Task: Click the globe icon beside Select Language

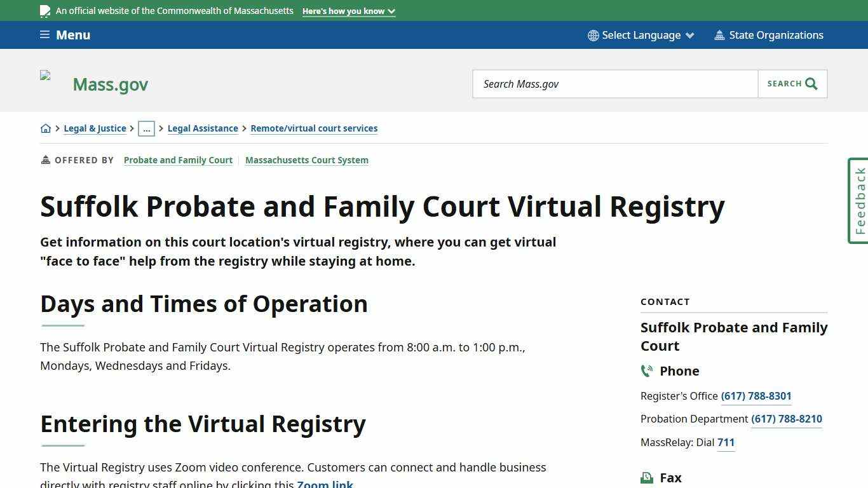Action: [593, 35]
